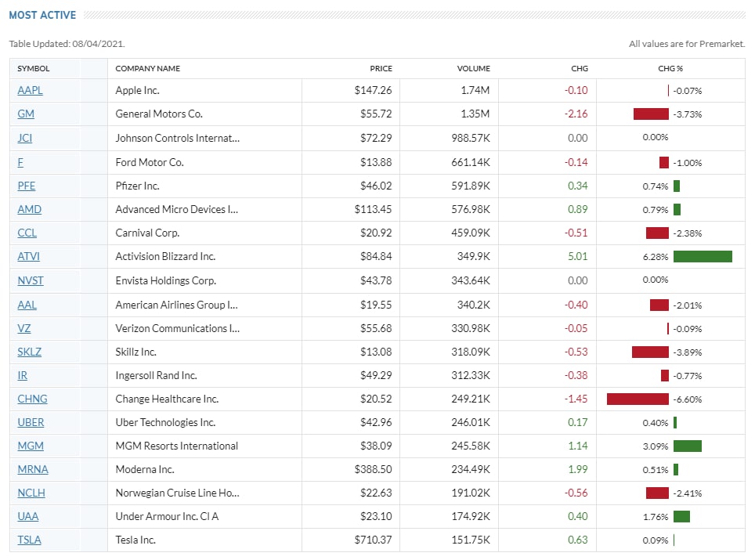755x560 pixels.
Task: Click the PRICE column header
Action: (381, 68)
